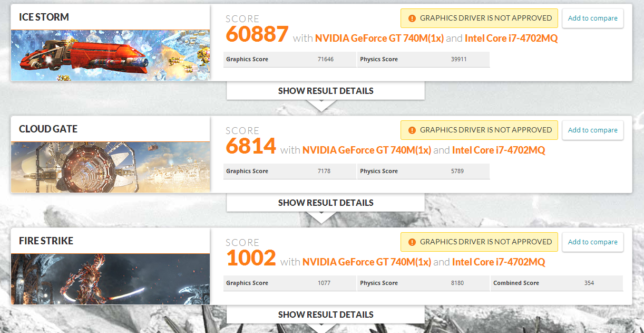
Task: Click Ice Storm driver not approved notice
Action: tap(479, 18)
